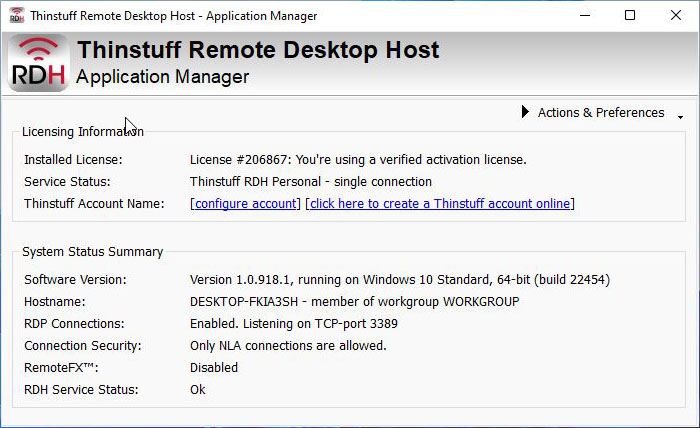
Task: Click the Thinstuff RDH Personal service status value
Action: [311, 182]
